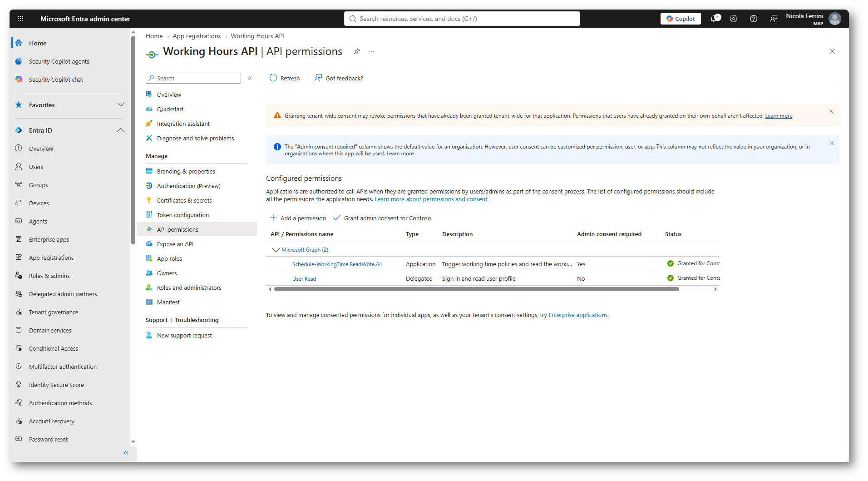Click Got feedback? in the toolbar
Screen dimensions: 868x481
(x=339, y=78)
